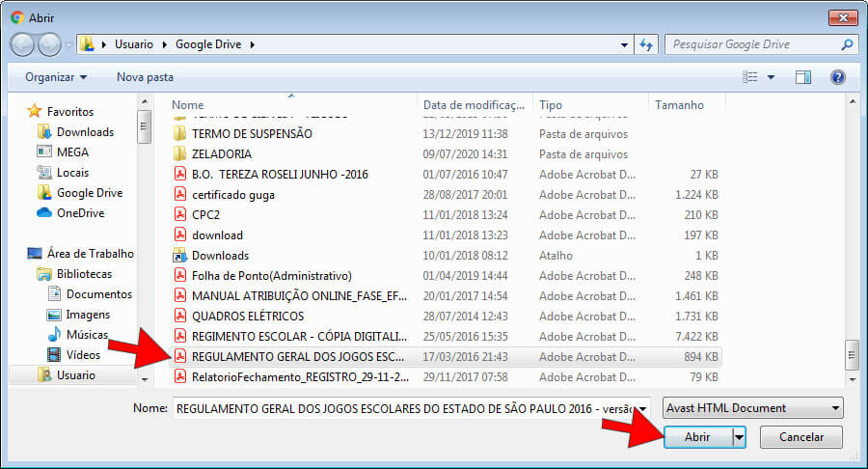The image size is (868, 469).
Task: Select the certificado guga file
Action: pyautogui.click(x=232, y=195)
